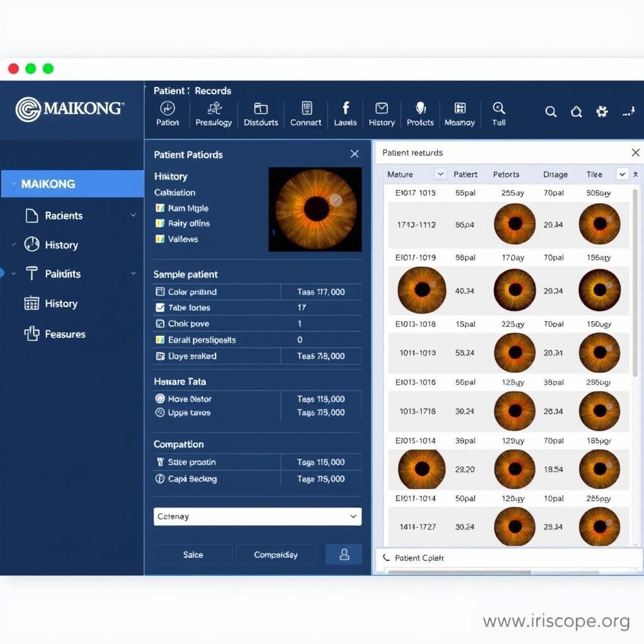Image resolution: width=644 pixels, height=644 pixels.
Task: Click the Capd Becking row icon
Action: click(x=160, y=479)
